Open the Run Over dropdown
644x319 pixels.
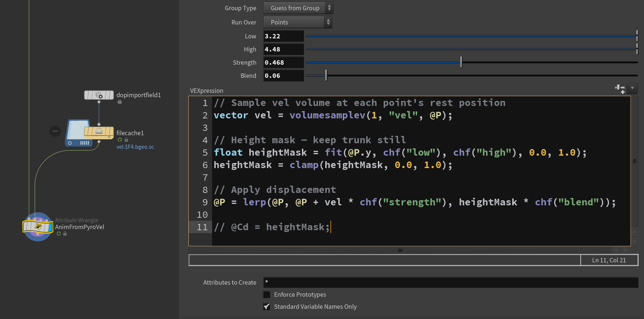point(297,22)
